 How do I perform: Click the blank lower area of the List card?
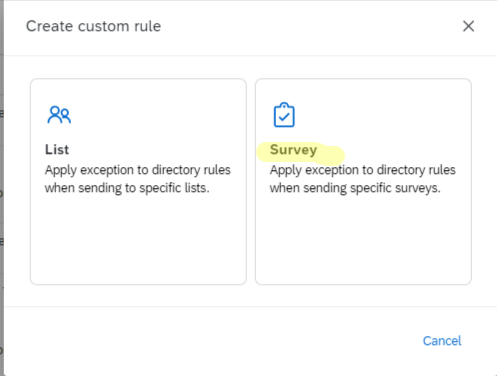point(138,240)
